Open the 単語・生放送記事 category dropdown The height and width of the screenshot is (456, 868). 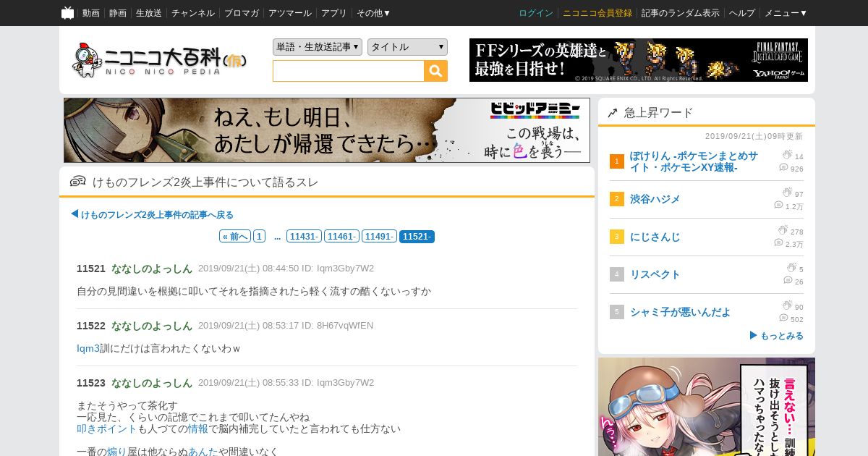pos(318,47)
